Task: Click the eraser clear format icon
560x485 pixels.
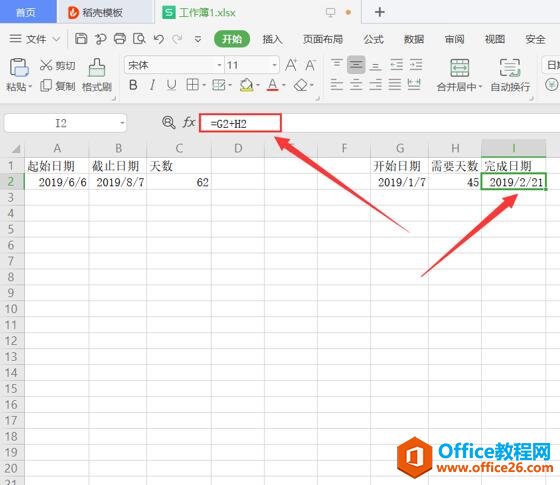Action: (301, 85)
